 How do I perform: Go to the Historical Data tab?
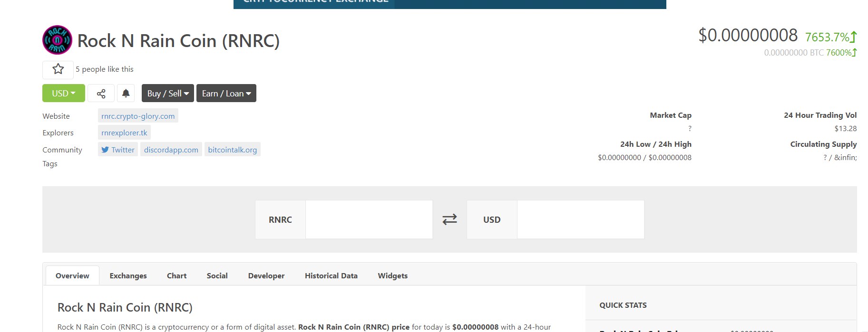331,275
